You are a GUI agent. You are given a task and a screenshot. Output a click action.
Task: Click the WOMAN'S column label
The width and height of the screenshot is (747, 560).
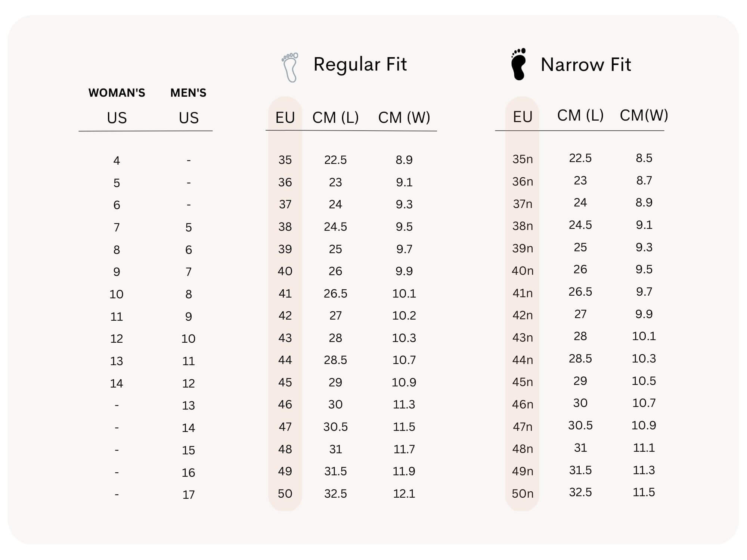[x=117, y=93]
